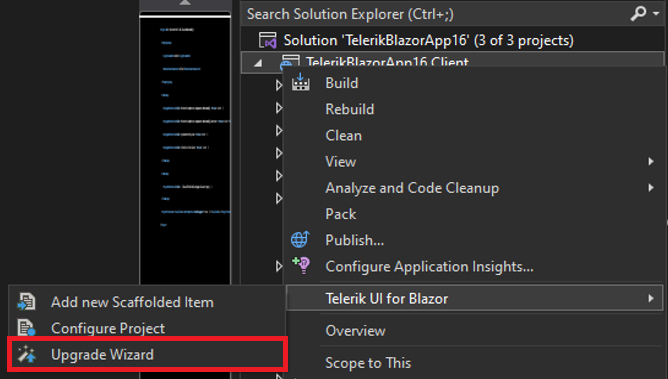
Task: Click the Upgrade Wizard wand icon
Action: click(x=27, y=354)
